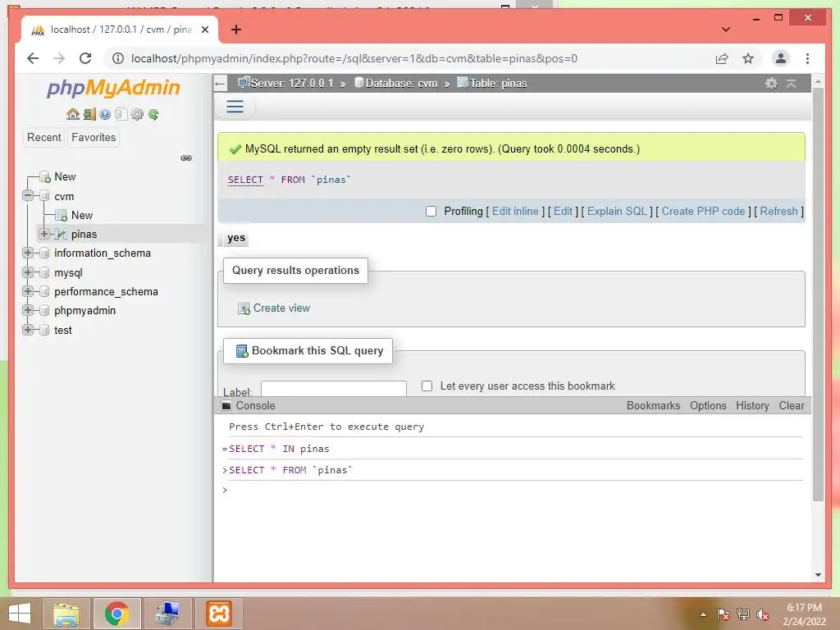This screenshot has height=630, width=840.
Task: Expand mysql database node
Action: point(28,272)
